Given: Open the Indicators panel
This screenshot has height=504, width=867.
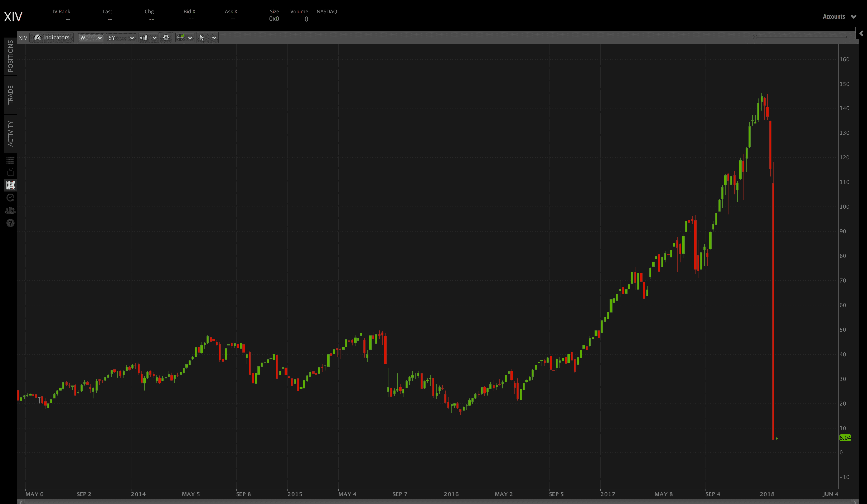Looking at the screenshot, I should click(x=52, y=38).
